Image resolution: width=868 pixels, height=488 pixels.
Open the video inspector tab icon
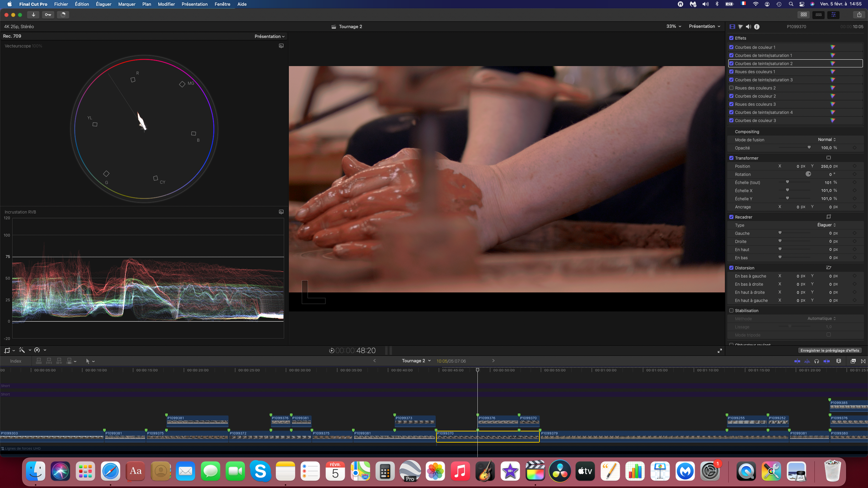732,26
